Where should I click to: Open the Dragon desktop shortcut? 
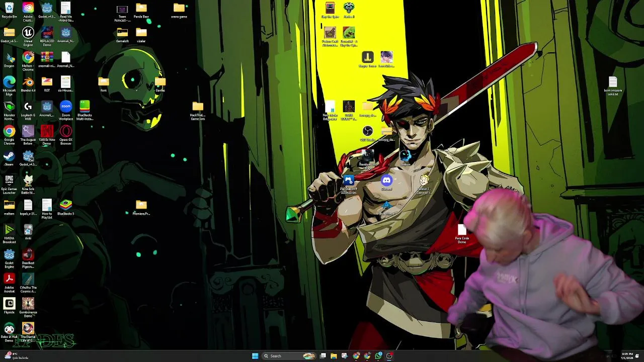point(9,60)
